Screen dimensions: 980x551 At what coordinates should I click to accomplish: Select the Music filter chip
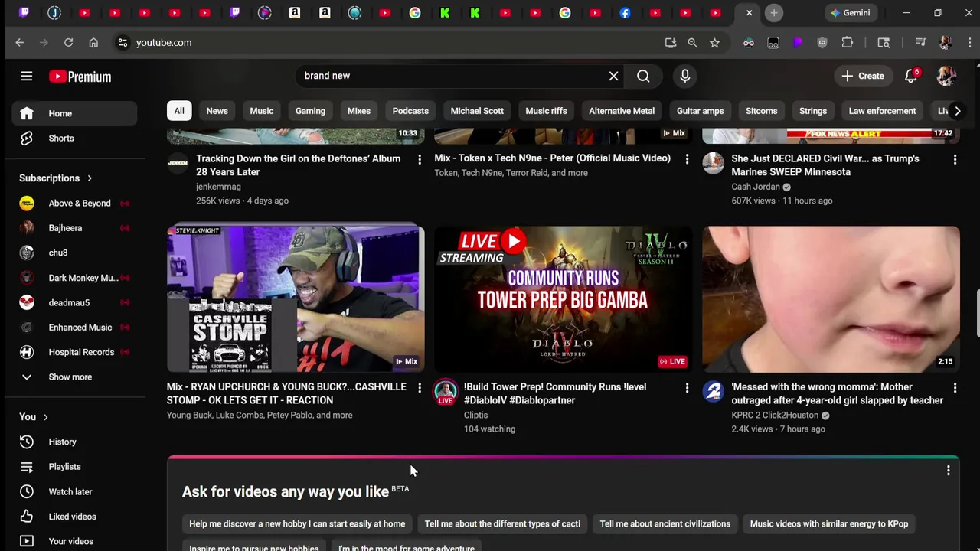pos(261,111)
